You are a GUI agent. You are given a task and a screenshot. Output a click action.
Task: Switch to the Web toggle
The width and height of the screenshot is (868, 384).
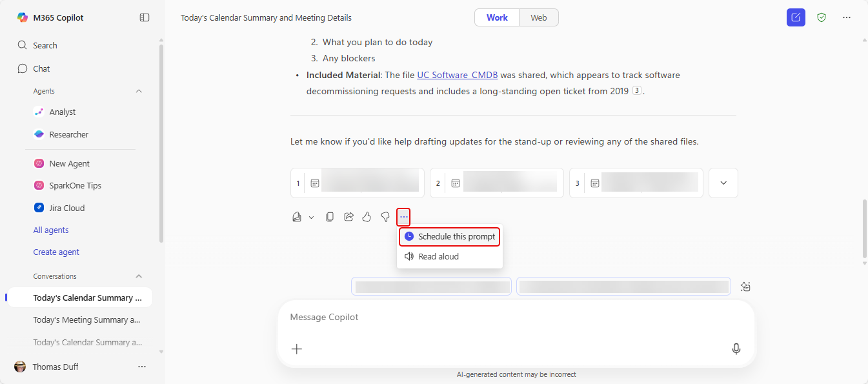539,17
